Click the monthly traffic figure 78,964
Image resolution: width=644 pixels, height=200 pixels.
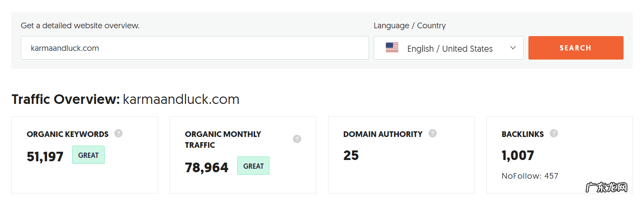click(206, 167)
